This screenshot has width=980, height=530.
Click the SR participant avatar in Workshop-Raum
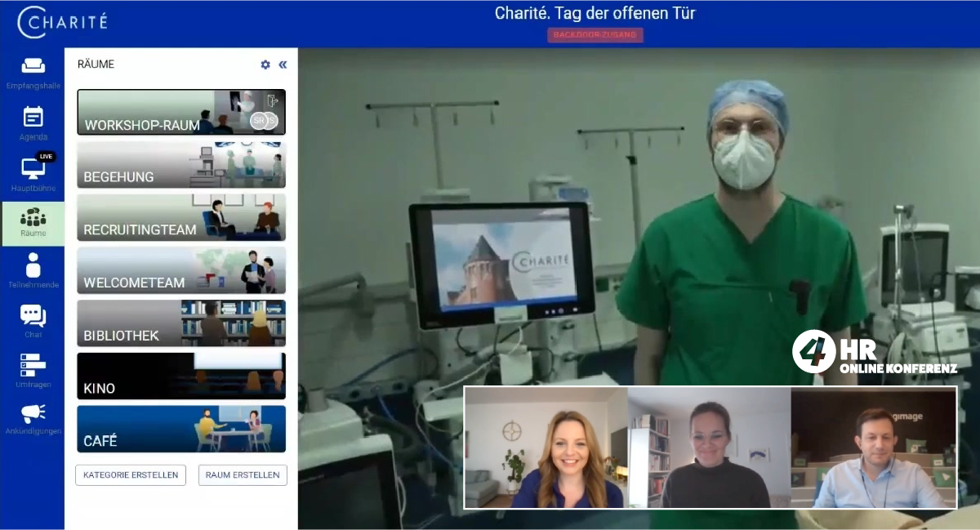(259, 120)
